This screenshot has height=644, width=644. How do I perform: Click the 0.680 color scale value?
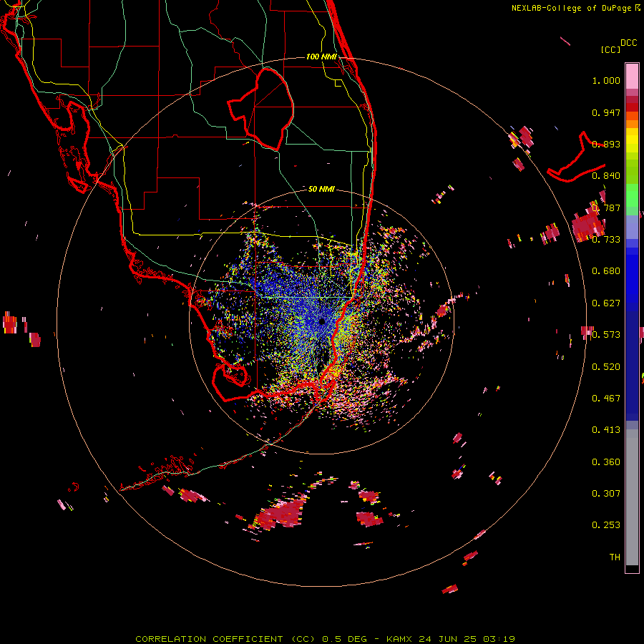coord(606,271)
